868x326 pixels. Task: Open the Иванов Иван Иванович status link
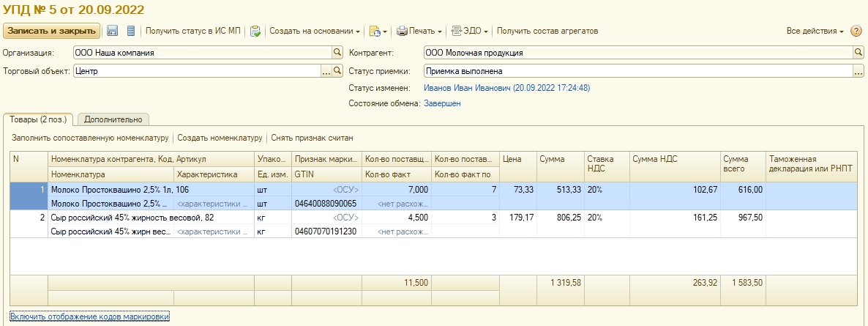point(506,88)
